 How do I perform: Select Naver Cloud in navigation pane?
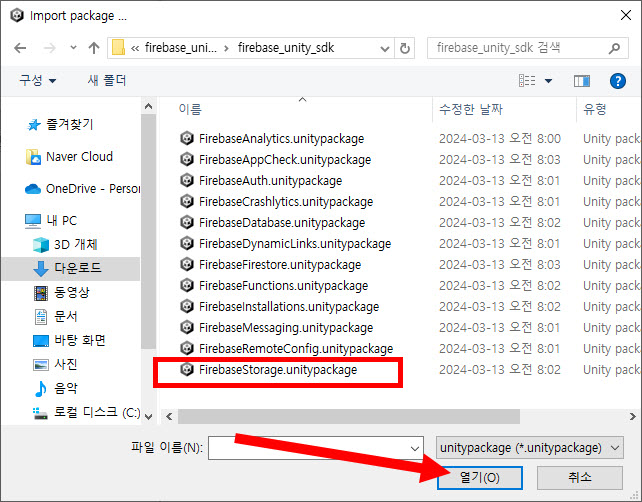(79, 157)
